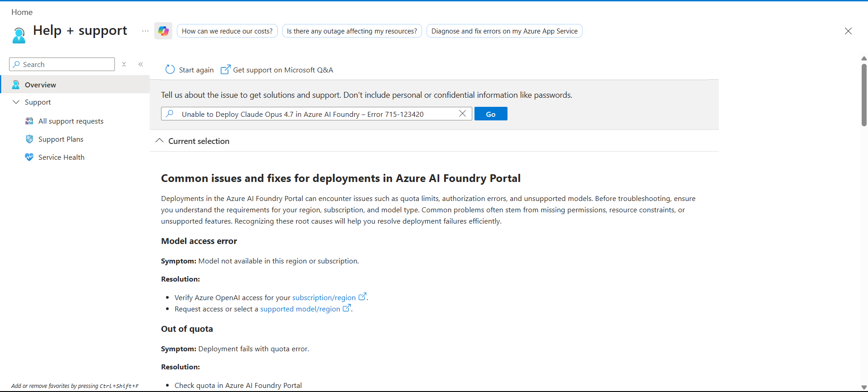Viewport: 868px width, 392px height.
Task: Click the blue Go button
Action: click(x=491, y=114)
